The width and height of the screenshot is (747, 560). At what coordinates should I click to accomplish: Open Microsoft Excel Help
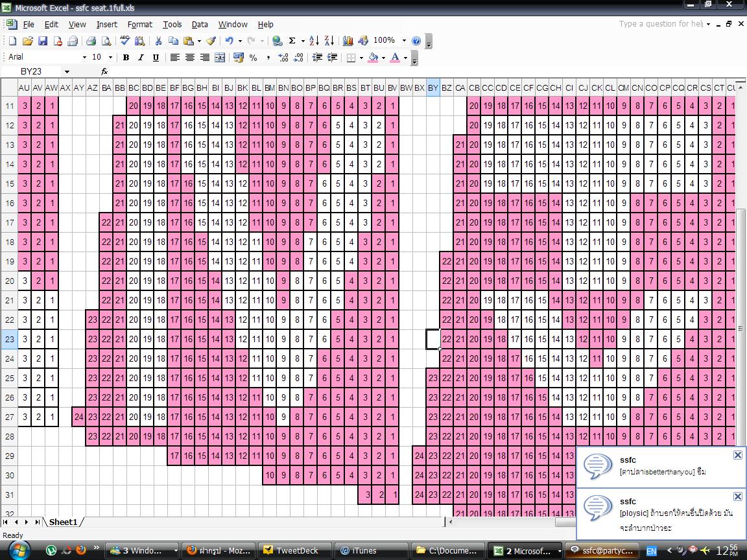point(416,41)
